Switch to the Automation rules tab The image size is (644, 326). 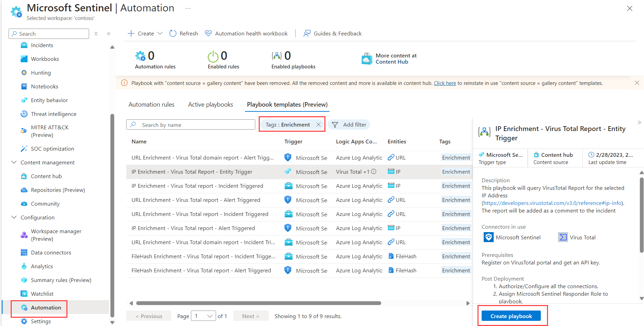tap(151, 104)
